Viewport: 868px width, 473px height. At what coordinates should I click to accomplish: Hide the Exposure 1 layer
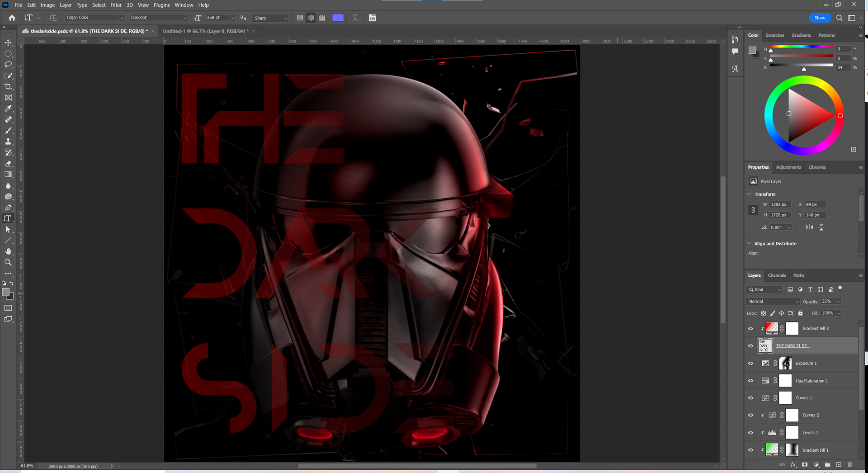coord(751,364)
